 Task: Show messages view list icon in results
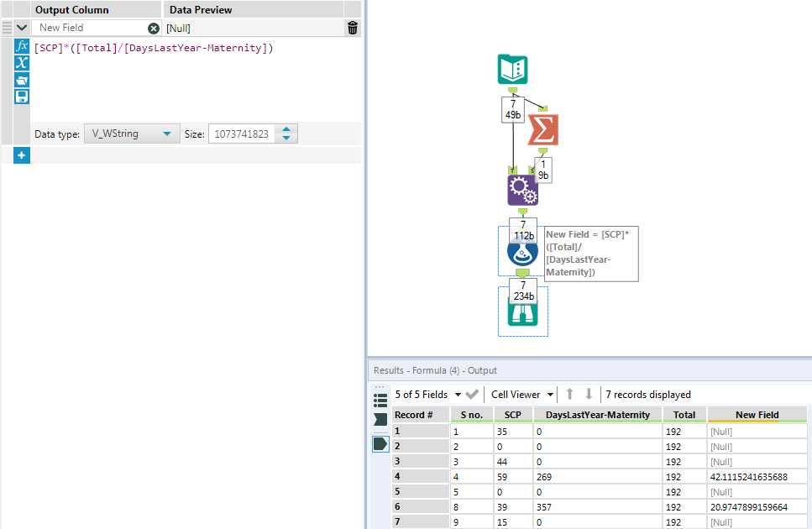coord(380,401)
